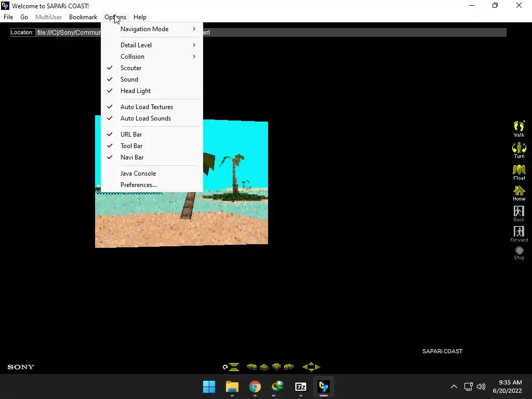Close the Options menu
532x399 pixels.
coord(115,17)
